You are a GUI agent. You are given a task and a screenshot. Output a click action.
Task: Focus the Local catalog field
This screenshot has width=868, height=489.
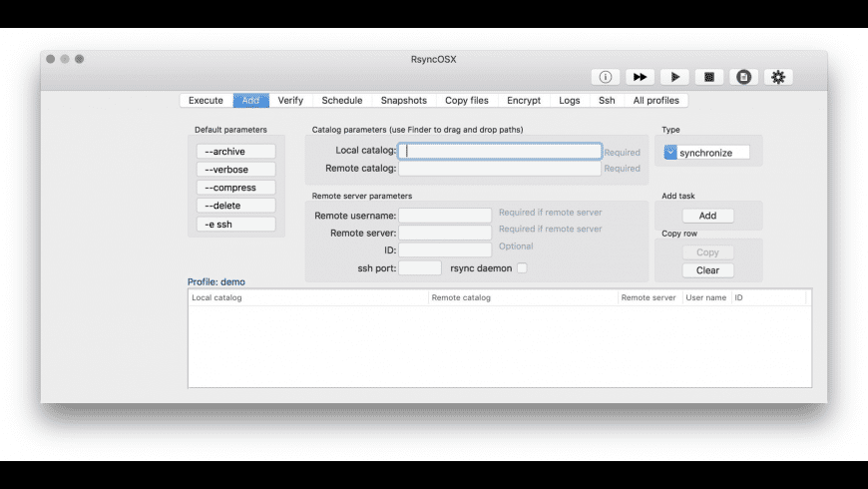500,151
